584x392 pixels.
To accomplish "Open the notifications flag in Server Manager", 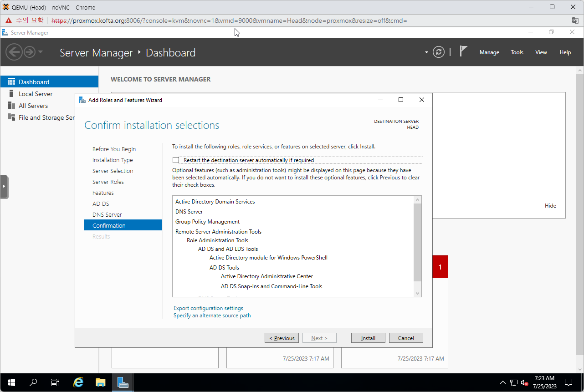I will click(463, 51).
